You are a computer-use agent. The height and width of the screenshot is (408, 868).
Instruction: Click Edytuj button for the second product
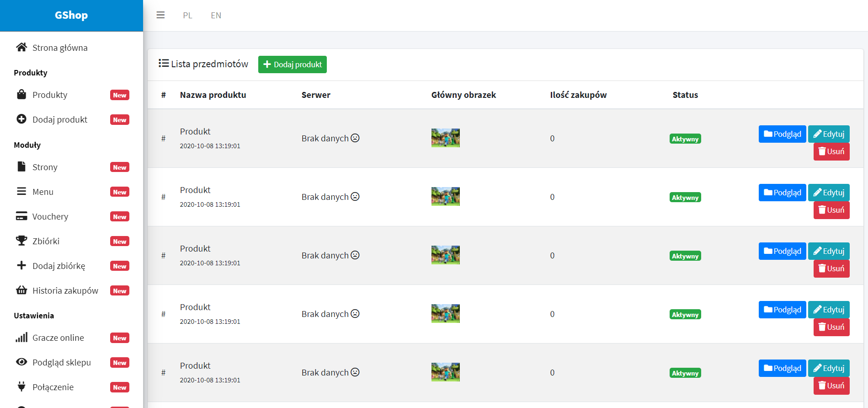828,193
